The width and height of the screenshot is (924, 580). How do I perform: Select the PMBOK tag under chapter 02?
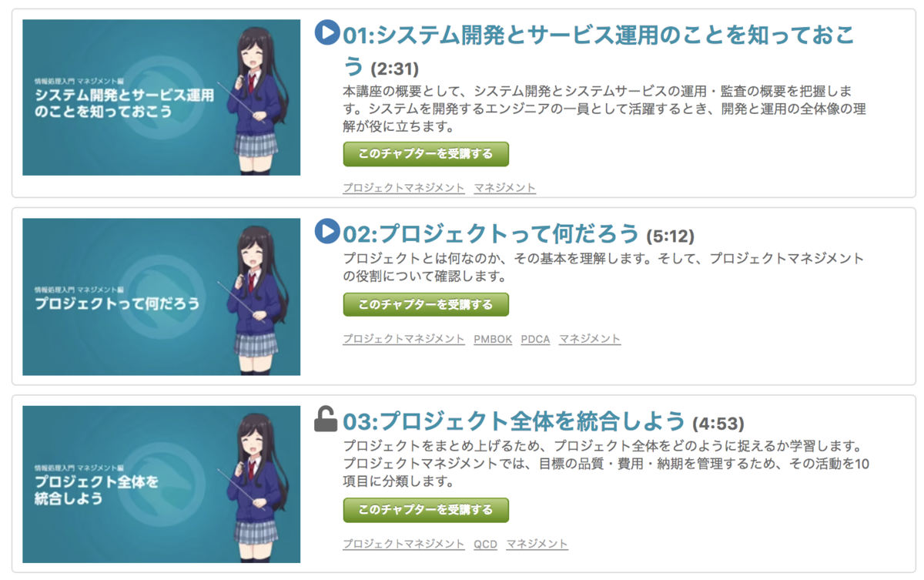pos(493,339)
